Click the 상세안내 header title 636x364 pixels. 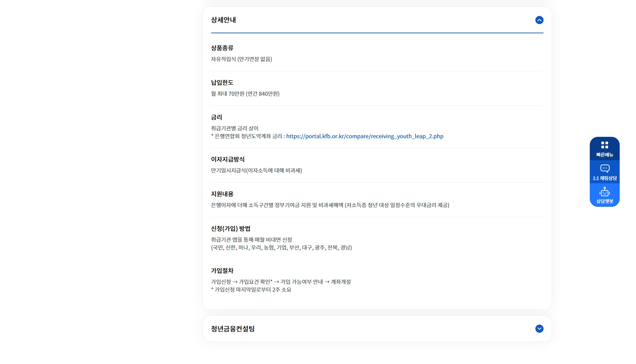point(223,20)
